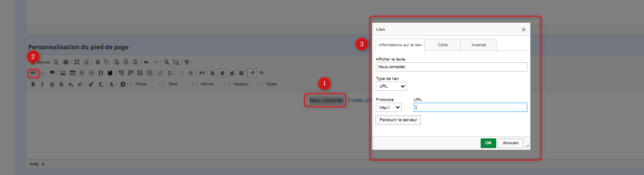
Task: Click the insert link icon in toolbar
Action: [x=33, y=73]
